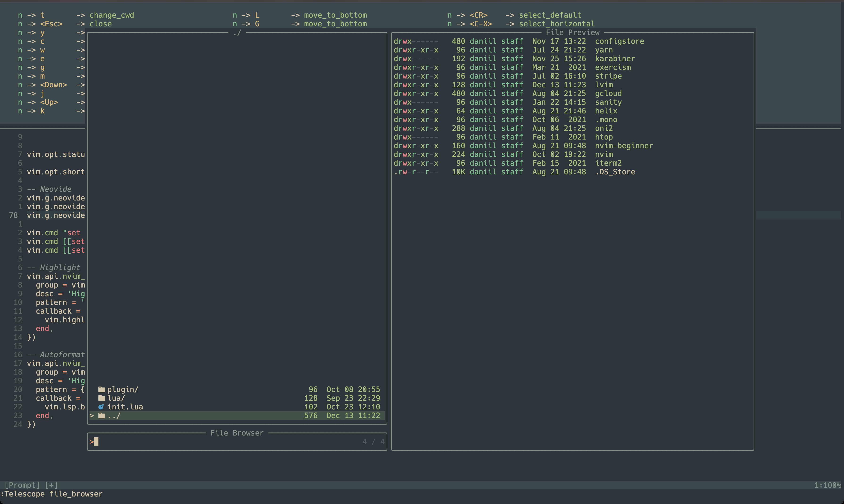844x504 pixels.
Task: Click the karabiner entry in File Preview
Action: click(615, 59)
